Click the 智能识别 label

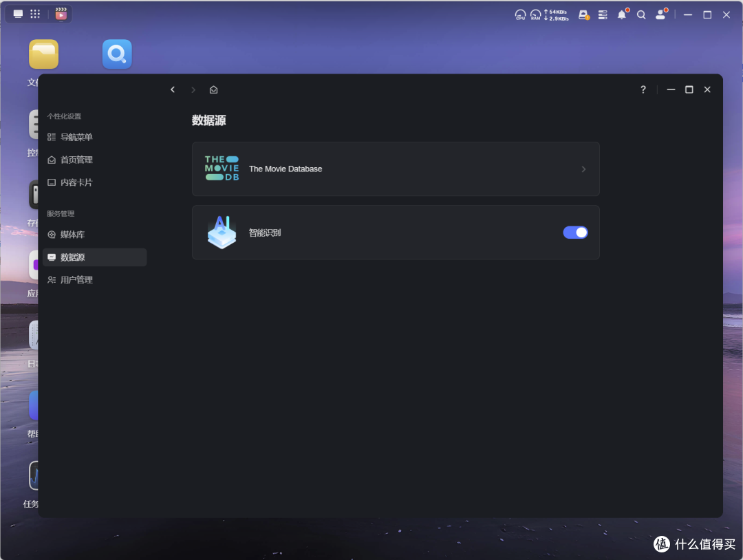pyautogui.click(x=265, y=233)
